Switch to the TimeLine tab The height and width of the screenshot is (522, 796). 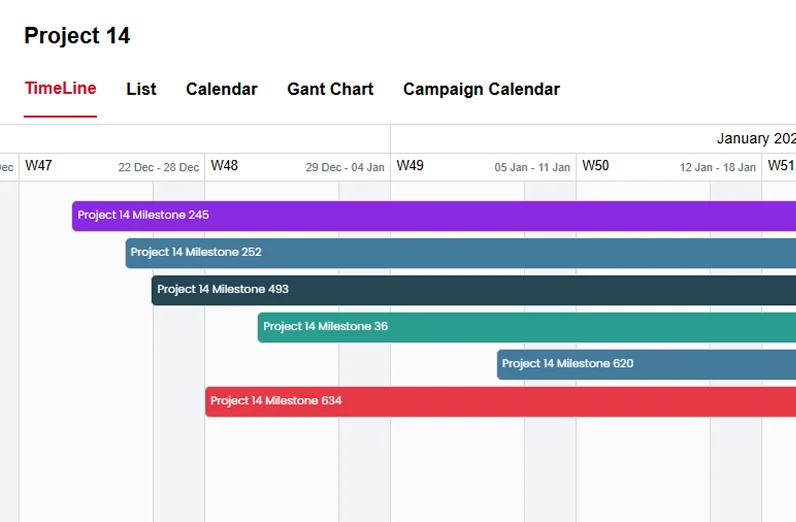[x=60, y=88]
